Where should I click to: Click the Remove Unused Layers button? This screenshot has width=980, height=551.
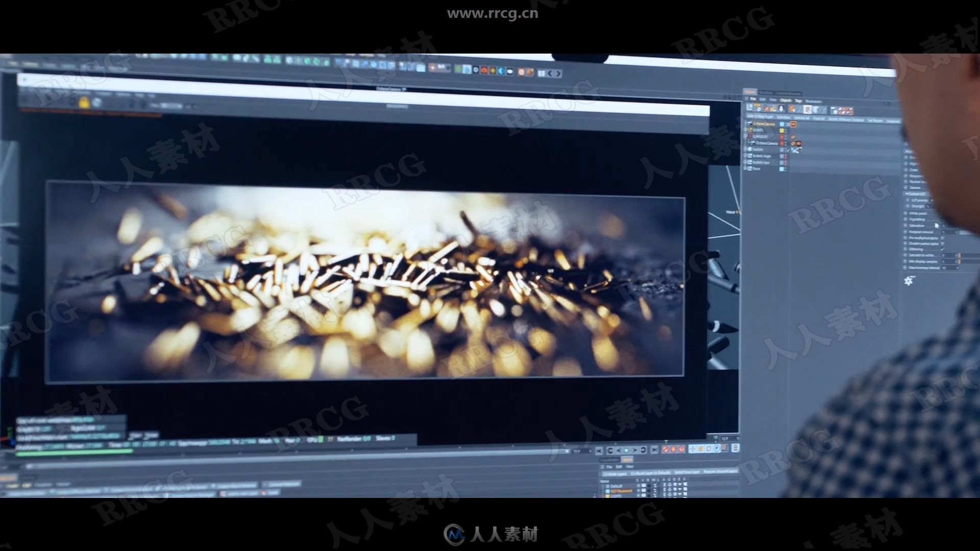tap(721, 471)
